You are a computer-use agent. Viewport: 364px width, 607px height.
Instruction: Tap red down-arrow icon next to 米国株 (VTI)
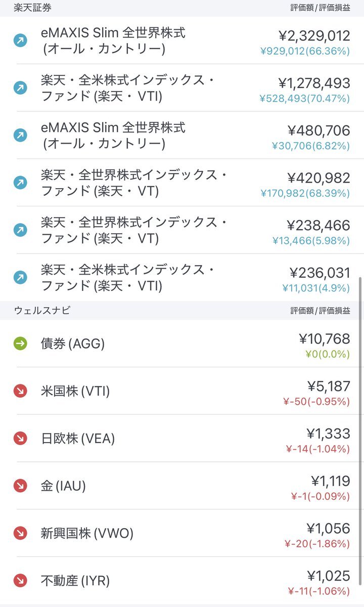tap(20, 391)
